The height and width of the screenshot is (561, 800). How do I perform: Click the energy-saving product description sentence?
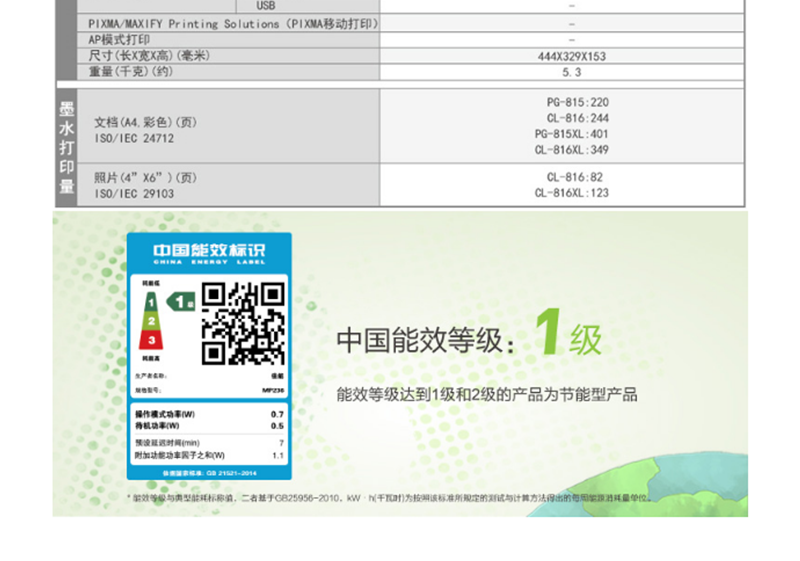[486, 395]
